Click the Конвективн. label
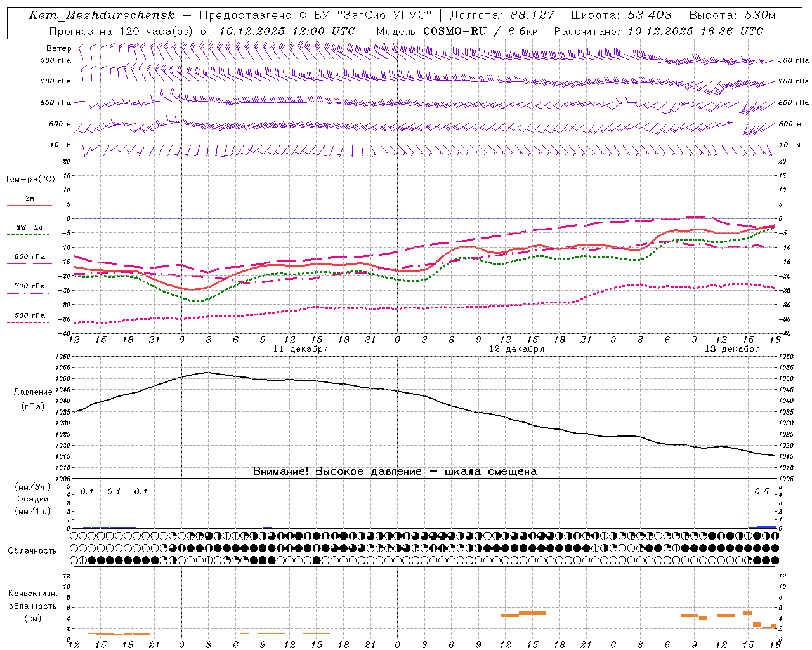 point(32,594)
